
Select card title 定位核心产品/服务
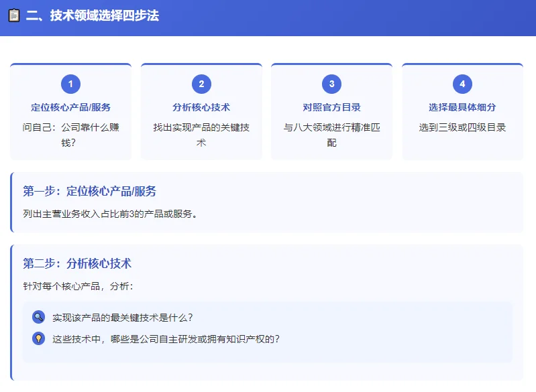pyautogui.click(x=70, y=107)
